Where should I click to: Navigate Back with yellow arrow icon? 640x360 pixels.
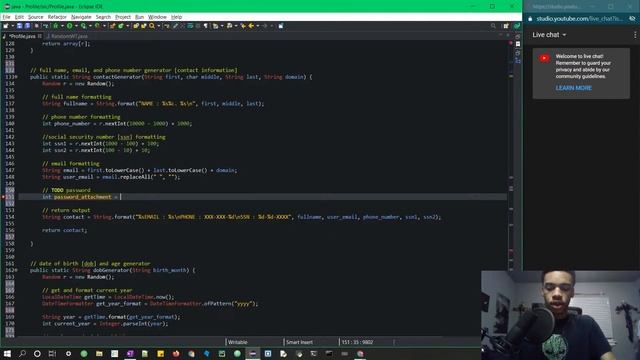point(251,26)
